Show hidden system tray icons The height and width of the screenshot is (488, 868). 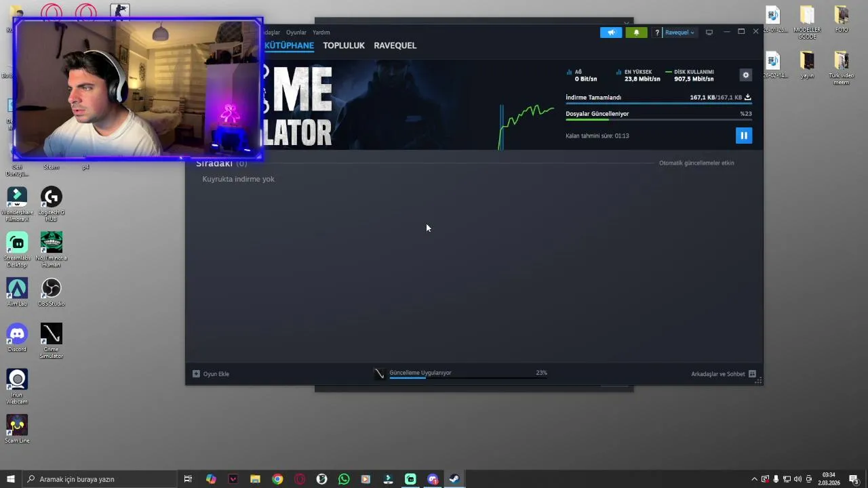point(754,479)
